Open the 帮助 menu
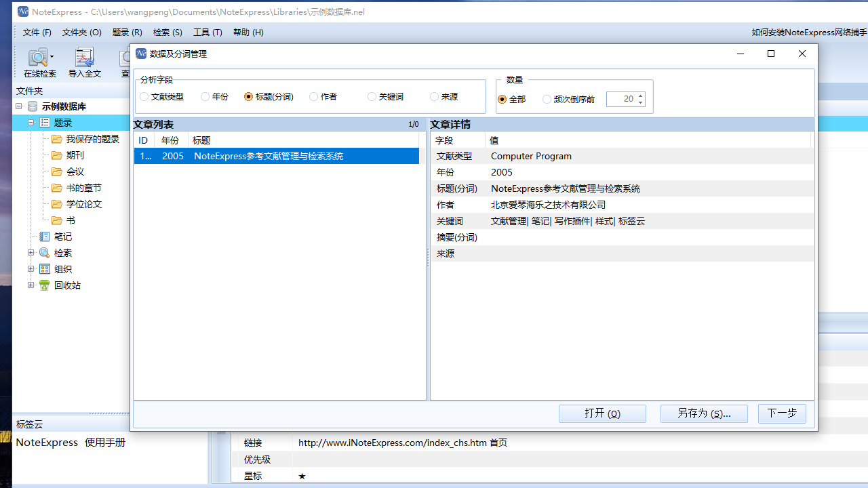Image resolution: width=868 pixels, height=488 pixels. 248,32
